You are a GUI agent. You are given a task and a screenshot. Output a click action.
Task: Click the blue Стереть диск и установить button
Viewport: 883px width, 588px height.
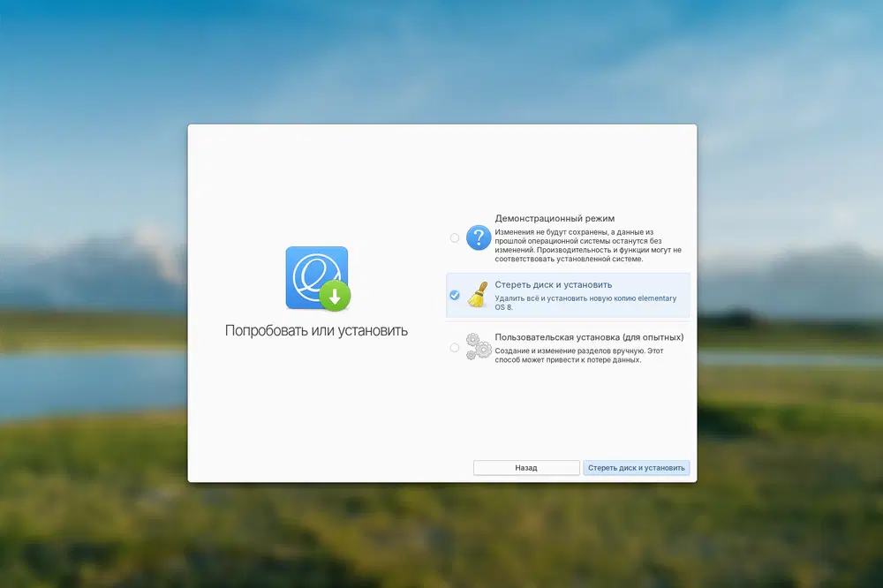coord(637,467)
